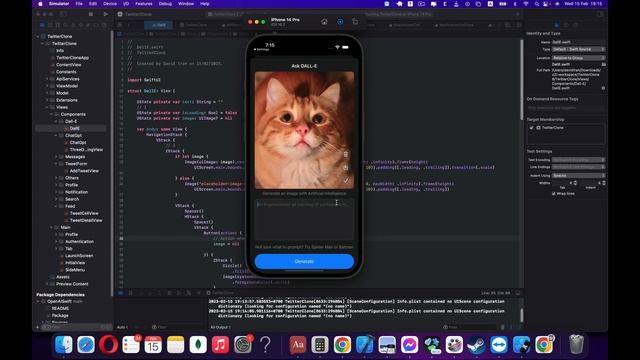Tap the save icon on cat image
Screen dimensions: 640x360
click(346, 167)
